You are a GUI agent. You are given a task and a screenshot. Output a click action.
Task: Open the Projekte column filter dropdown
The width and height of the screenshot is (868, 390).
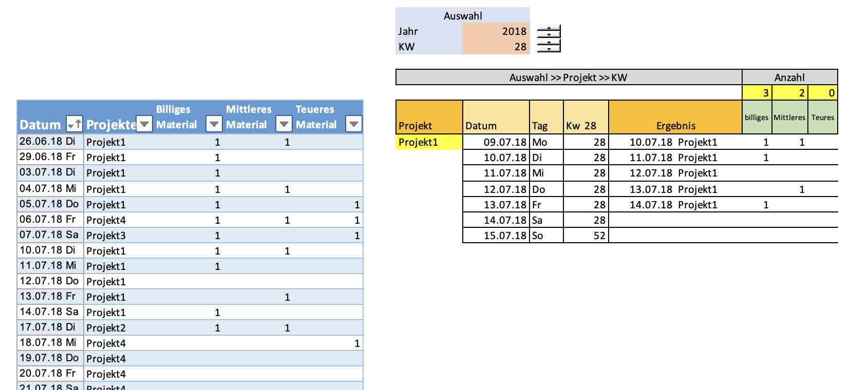(144, 124)
